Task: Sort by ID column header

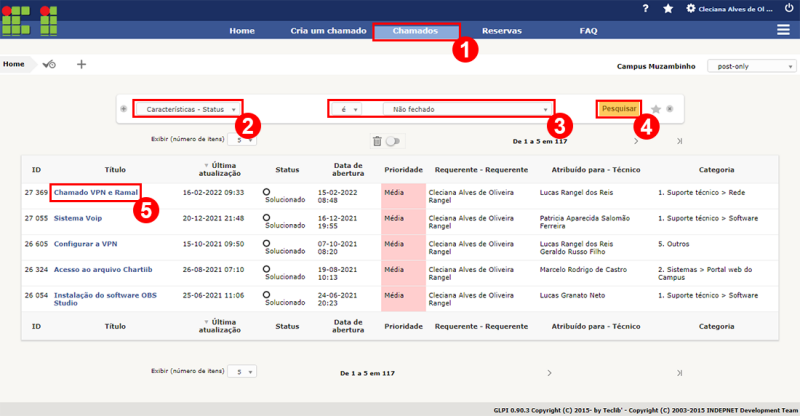Action: pos(36,169)
